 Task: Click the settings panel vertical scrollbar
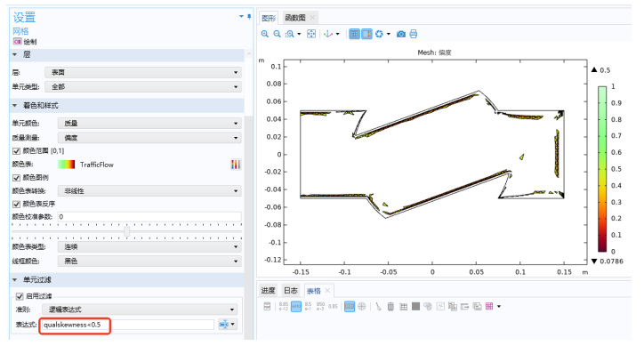coord(247,227)
